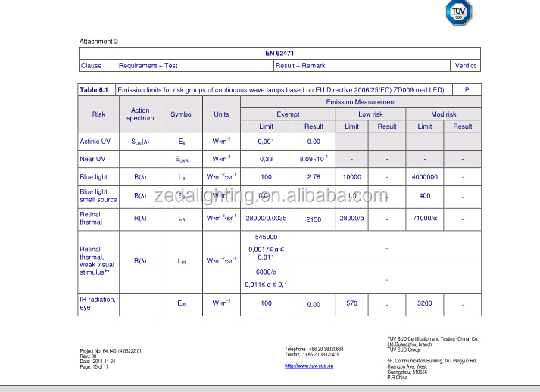Click the L_IR symbol cell
The height and width of the screenshot is (392, 540).
[182, 261]
